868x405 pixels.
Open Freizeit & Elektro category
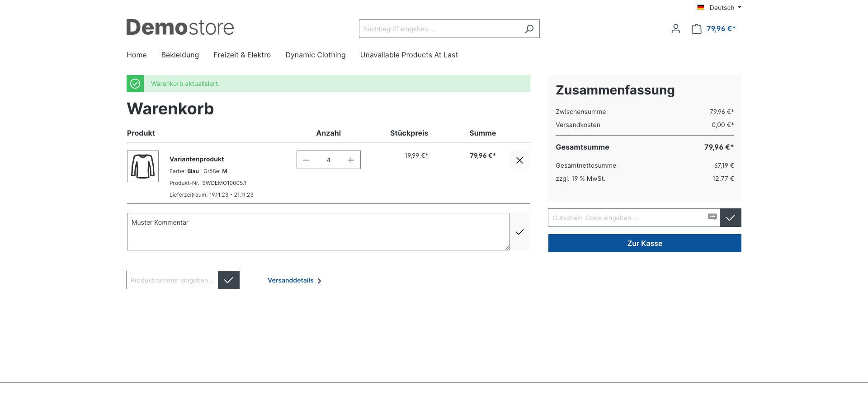[x=242, y=55]
